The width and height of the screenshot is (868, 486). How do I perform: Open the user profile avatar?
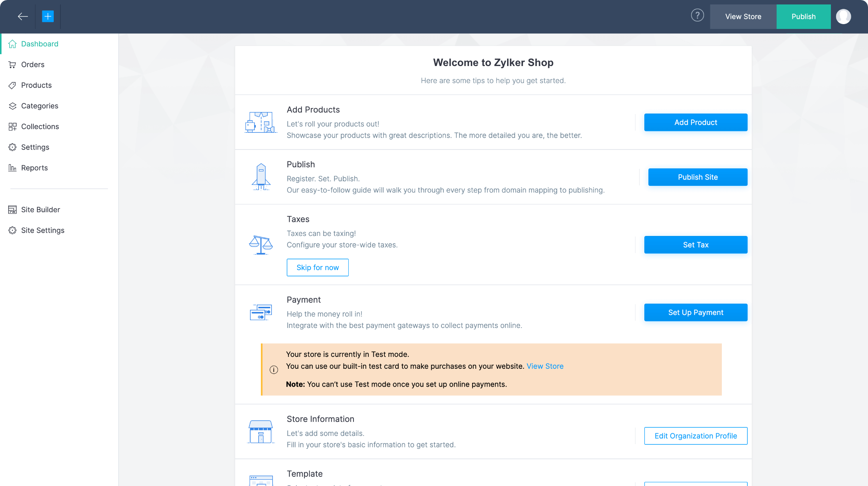tap(843, 16)
